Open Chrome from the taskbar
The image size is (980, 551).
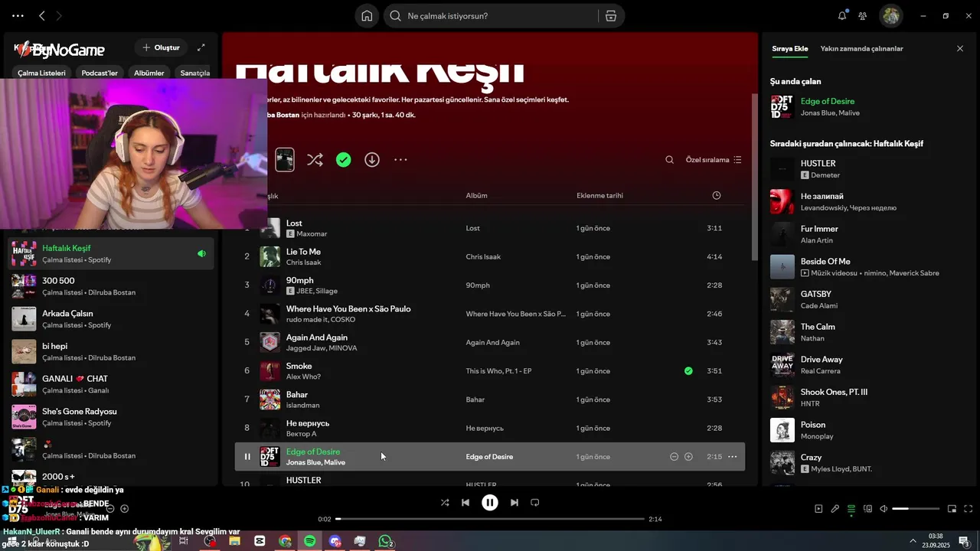click(285, 541)
